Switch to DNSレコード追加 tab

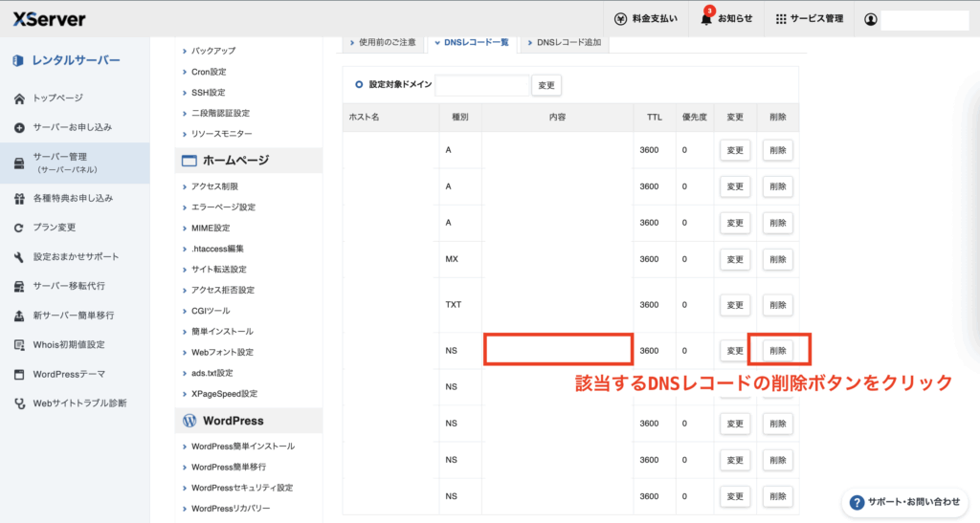tap(565, 42)
